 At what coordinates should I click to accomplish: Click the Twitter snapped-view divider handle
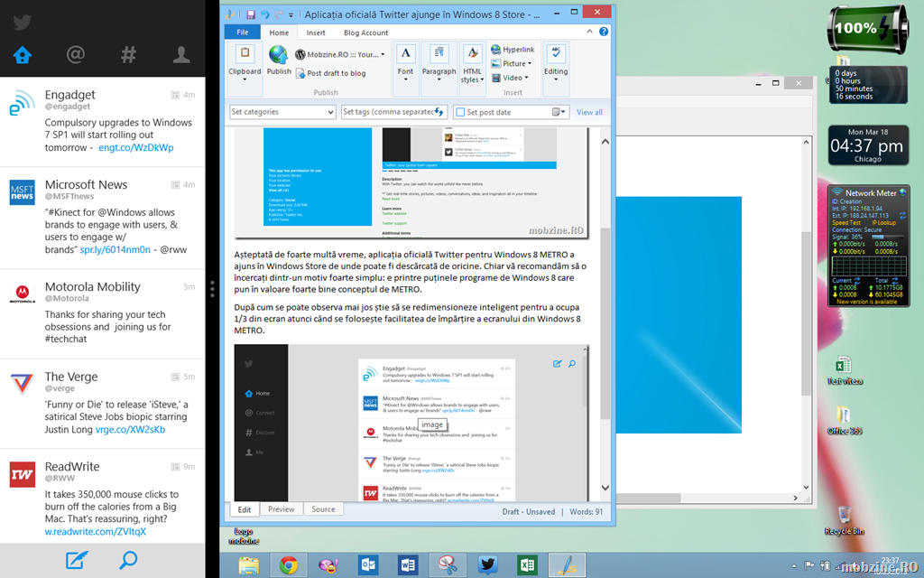point(212,289)
